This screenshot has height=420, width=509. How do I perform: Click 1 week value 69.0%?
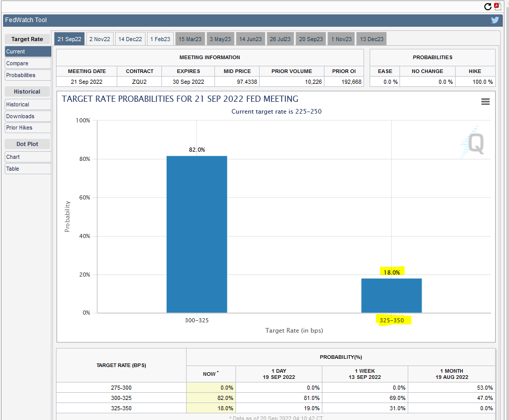pyautogui.click(x=397, y=398)
